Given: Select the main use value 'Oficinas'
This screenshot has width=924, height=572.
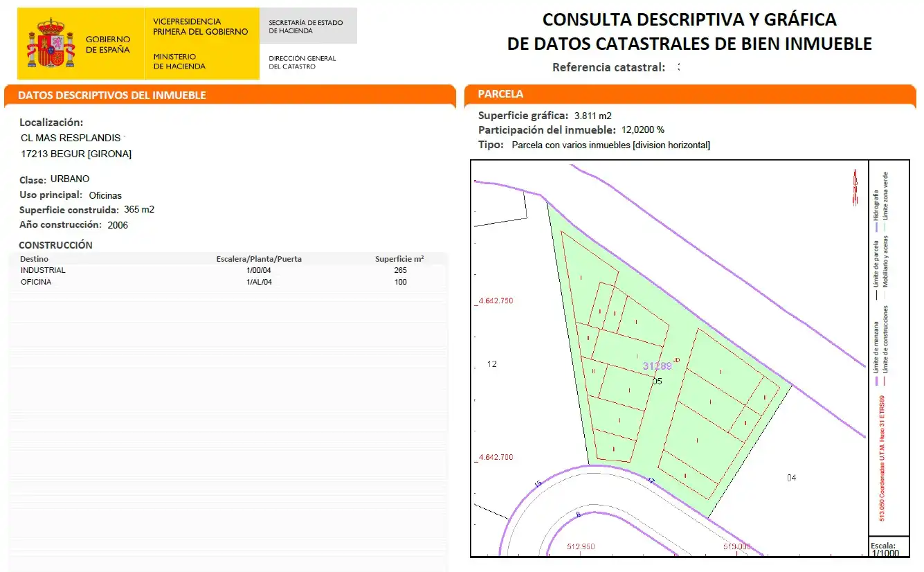Looking at the screenshot, I should tap(105, 195).
